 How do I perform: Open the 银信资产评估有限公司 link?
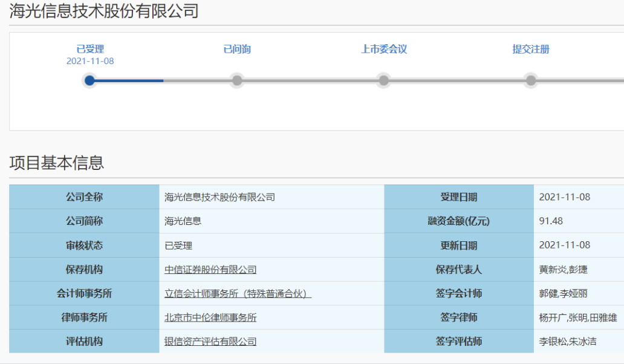210,341
